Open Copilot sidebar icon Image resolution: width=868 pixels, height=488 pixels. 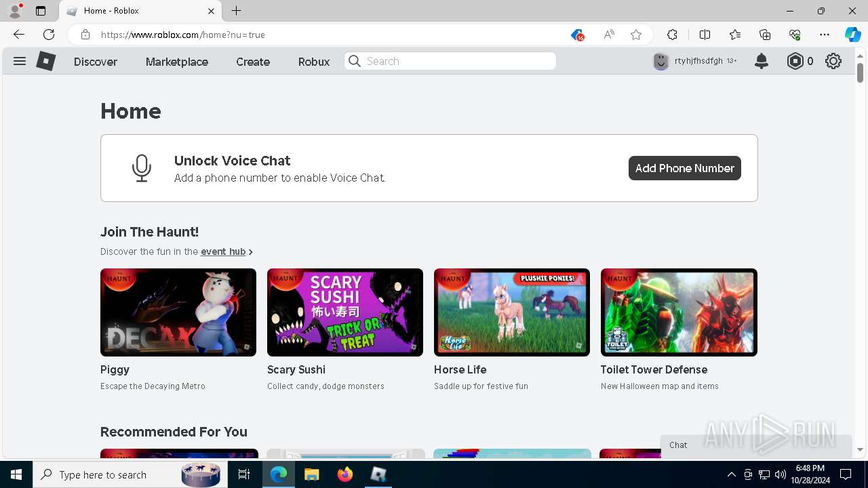coord(852,35)
